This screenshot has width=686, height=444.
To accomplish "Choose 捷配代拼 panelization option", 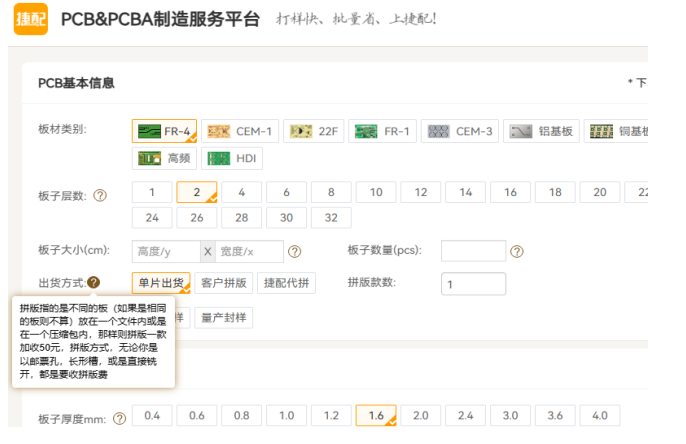I will 285,283.
